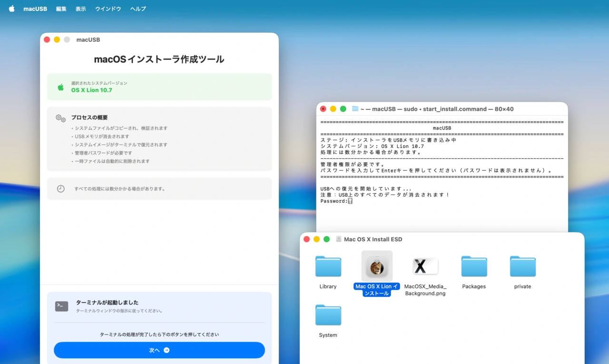609x364 pixels.
Task: Open the Apple menu
Action: click(11, 8)
